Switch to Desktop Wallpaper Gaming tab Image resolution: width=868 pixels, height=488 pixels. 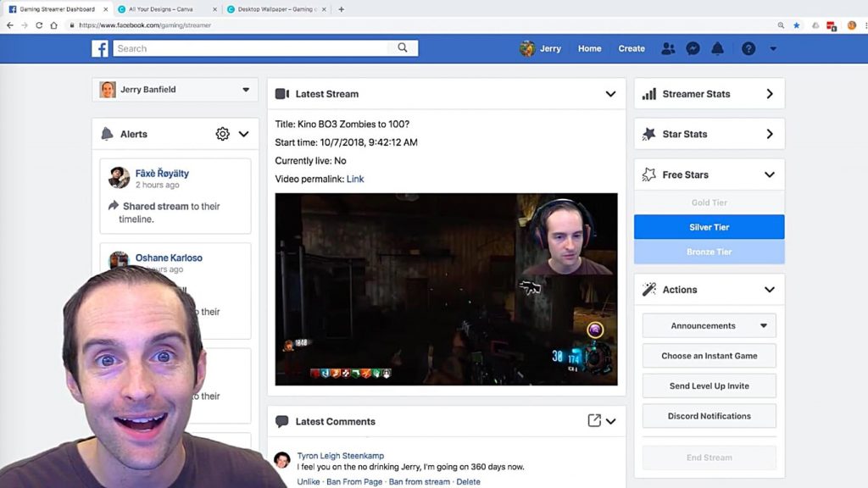point(277,9)
